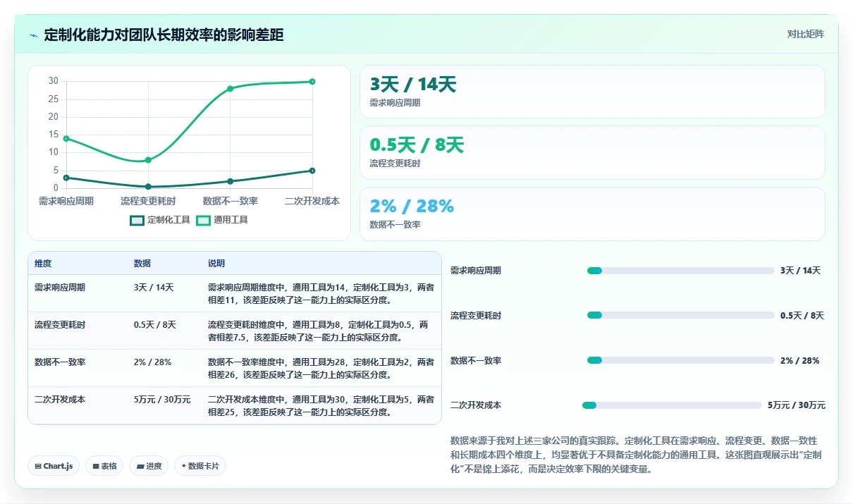Toggle the 通用工具 legend swatch
The height and width of the screenshot is (504, 853).
tap(203, 220)
